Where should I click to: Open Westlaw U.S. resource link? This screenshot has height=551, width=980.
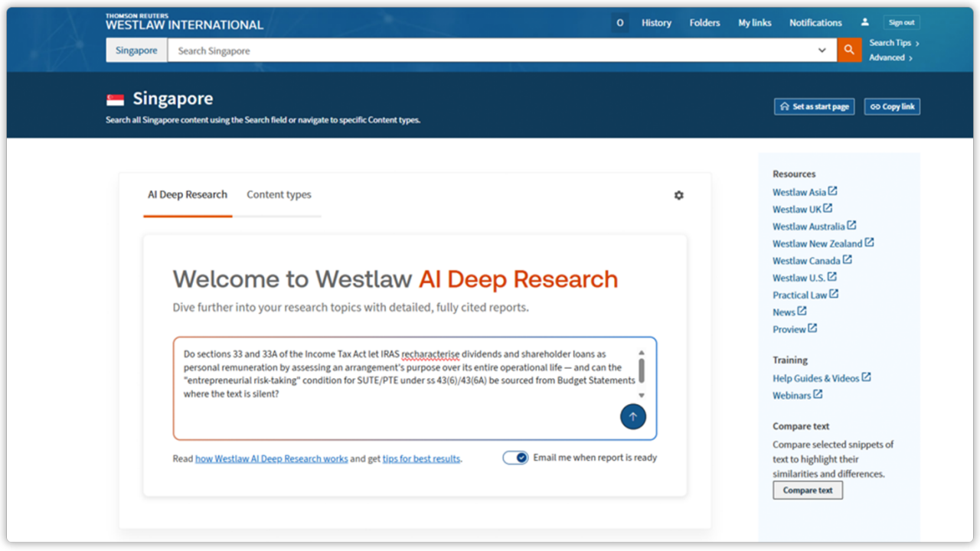pyautogui.click(x=805, y=278)
